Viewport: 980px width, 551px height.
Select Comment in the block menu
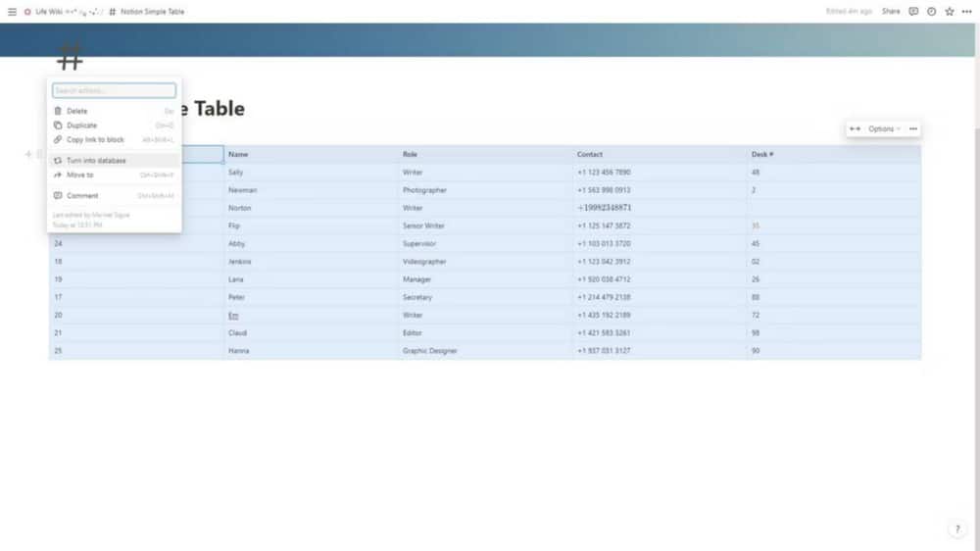[x=82, y=195]
